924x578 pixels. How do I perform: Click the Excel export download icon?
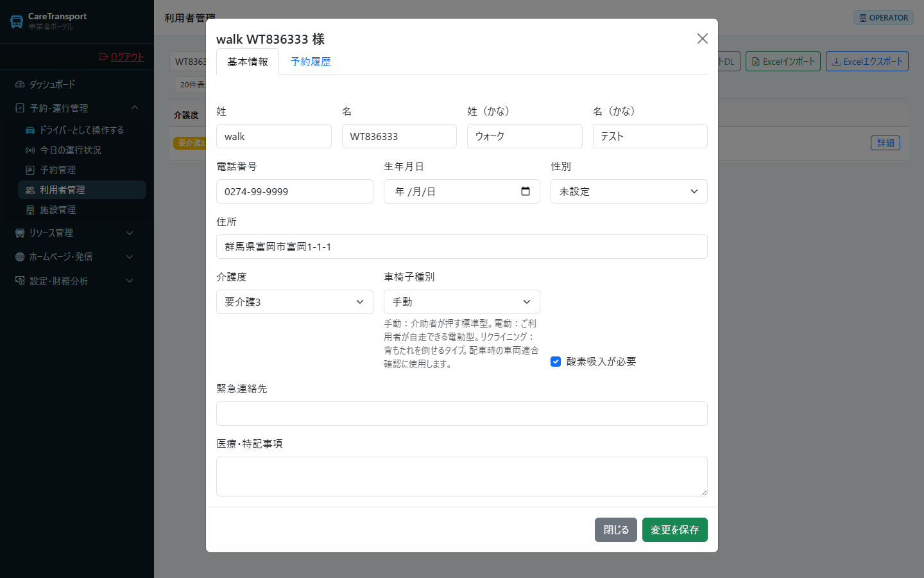click(836, 62)
